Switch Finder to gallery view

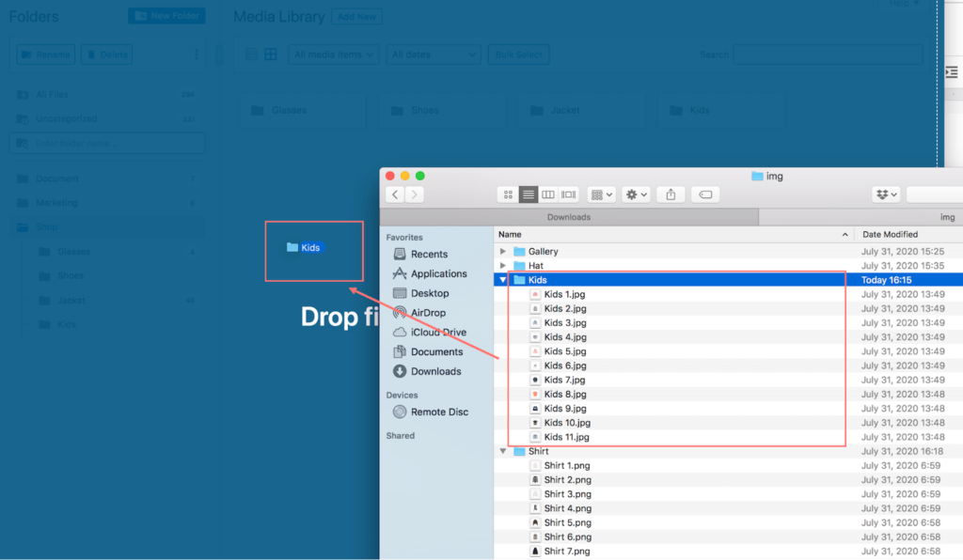coord(569,194)
